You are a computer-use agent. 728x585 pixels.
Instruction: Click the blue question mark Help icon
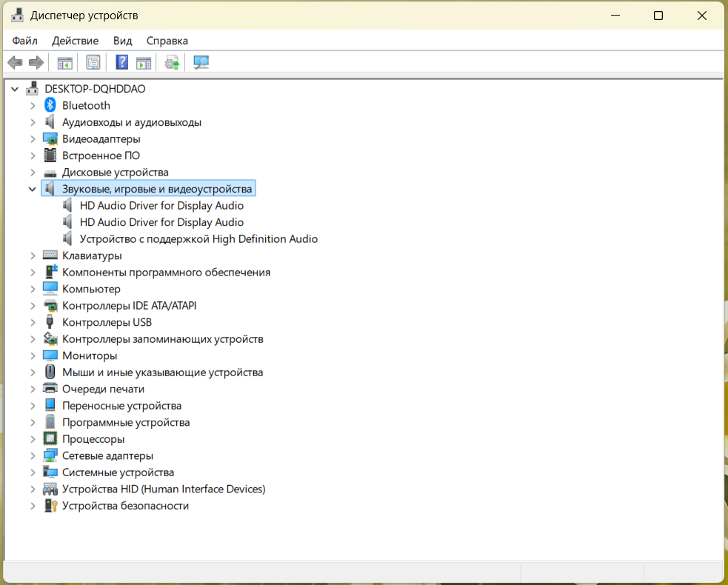pyautogui.click(x=122, y=62)
